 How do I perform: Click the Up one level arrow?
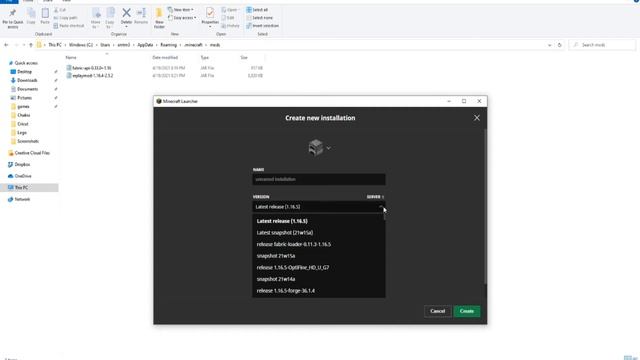31,45
